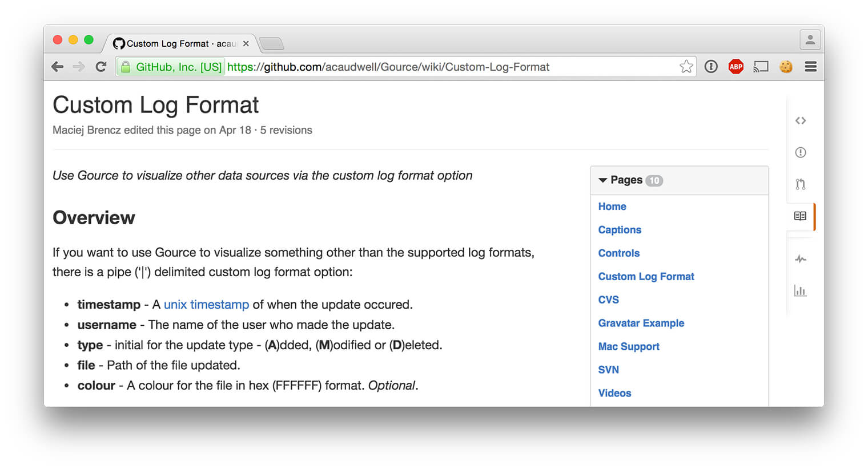Open the Code section icon in sidebar

point(800,120)
